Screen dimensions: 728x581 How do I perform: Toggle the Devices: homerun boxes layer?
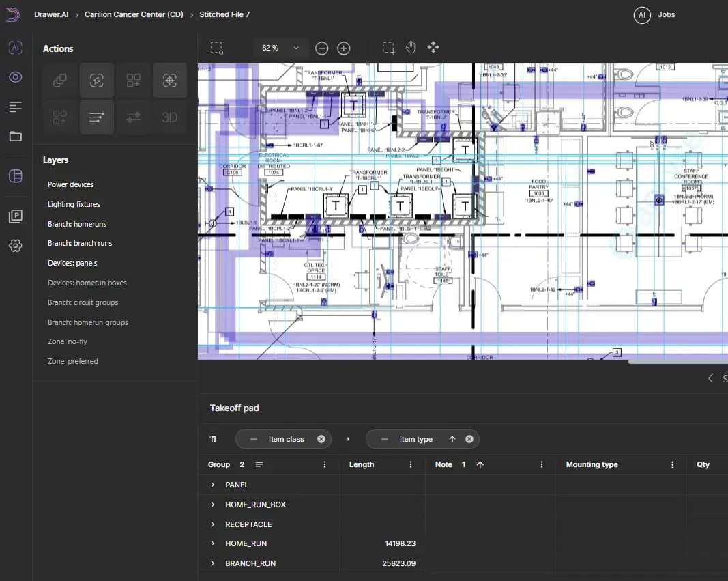[x=87, y=283]
